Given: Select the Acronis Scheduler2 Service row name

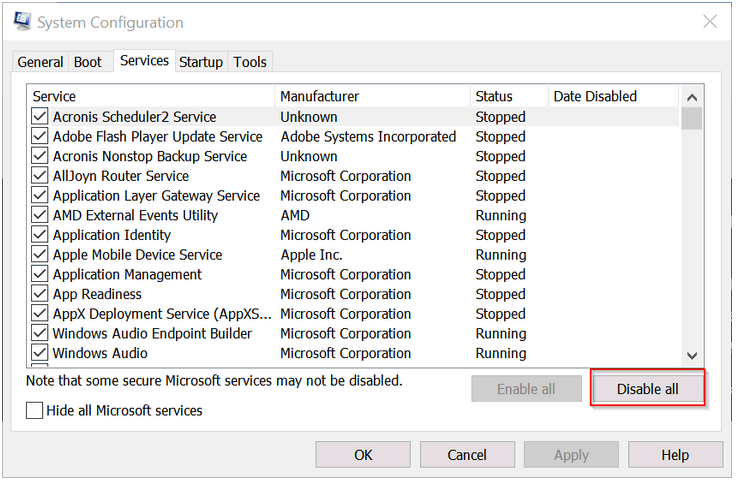Looking at the screenshot, I should tap(135, 117).
